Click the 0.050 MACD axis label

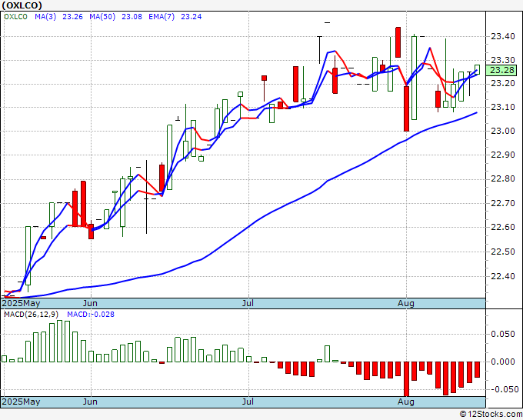tap(503, 335)
